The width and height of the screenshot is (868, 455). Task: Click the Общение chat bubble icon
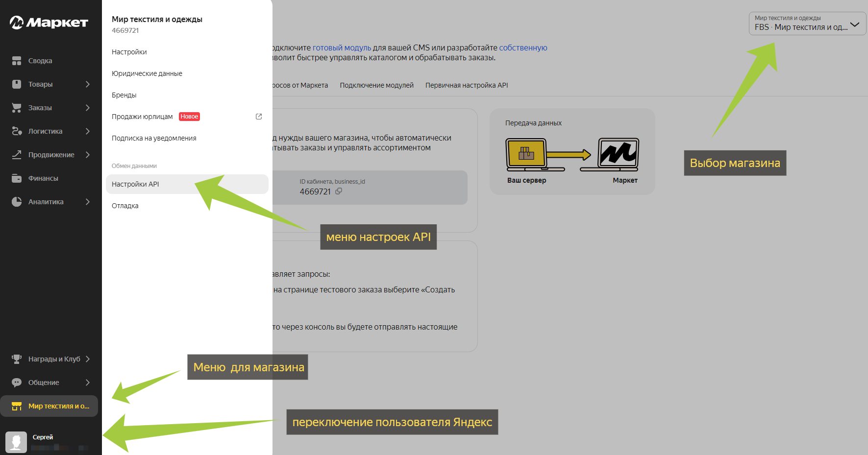point(17,383)
